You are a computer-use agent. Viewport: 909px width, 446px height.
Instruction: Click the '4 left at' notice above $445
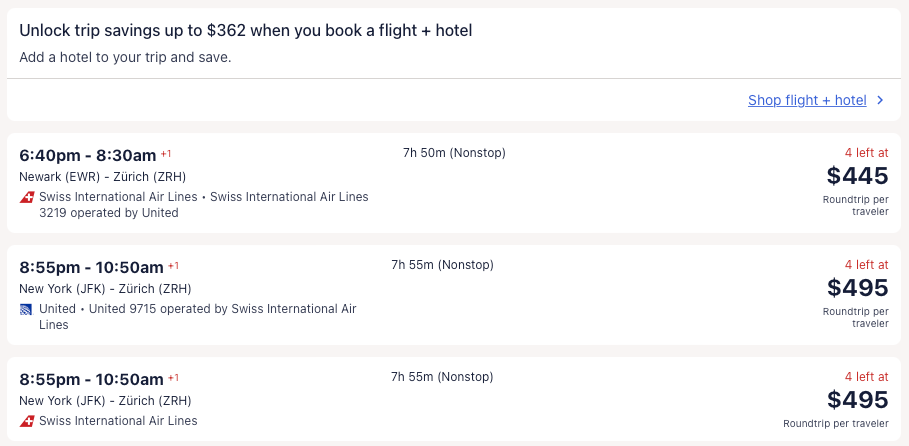(865, 153)
